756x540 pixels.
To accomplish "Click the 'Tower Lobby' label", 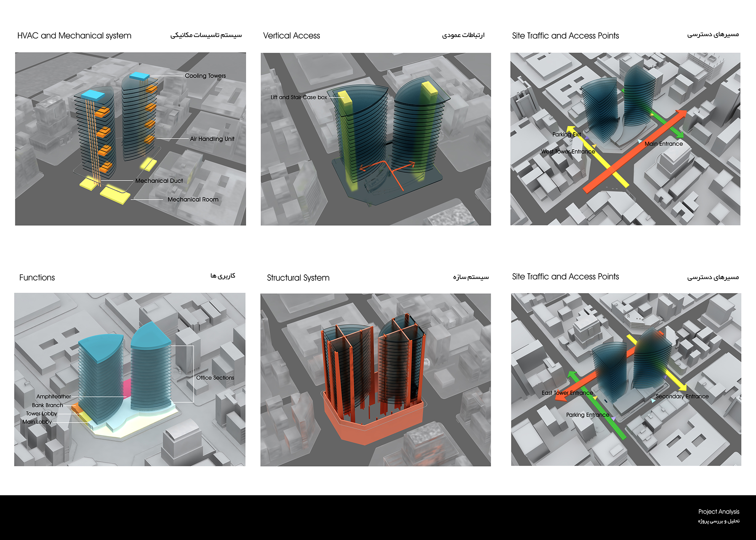I will click(42, 413).
